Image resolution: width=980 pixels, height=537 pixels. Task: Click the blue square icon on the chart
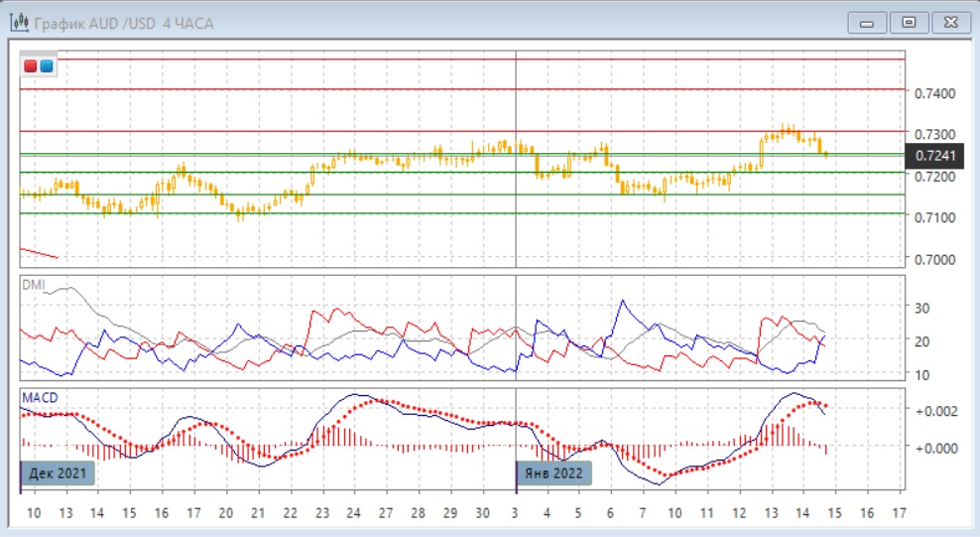47,67
